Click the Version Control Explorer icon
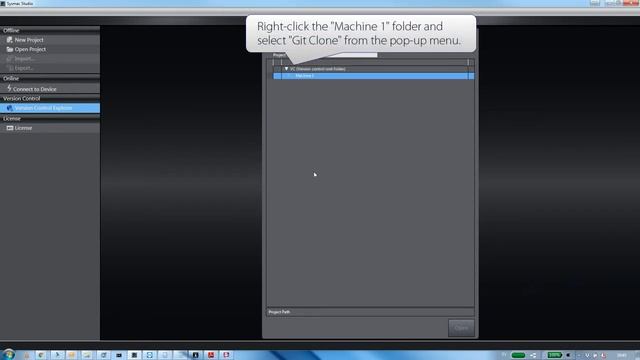 pyautogui.click(x=9, y=108)
